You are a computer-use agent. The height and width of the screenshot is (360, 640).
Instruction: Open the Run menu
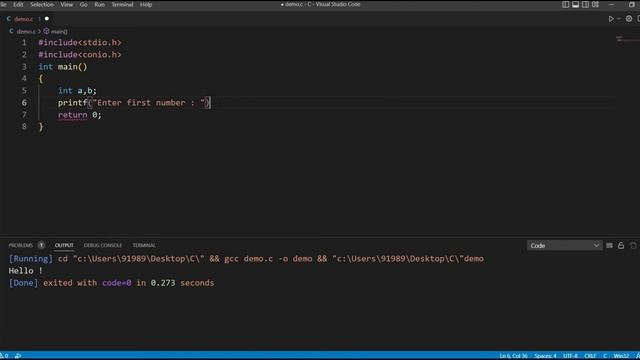99,4
